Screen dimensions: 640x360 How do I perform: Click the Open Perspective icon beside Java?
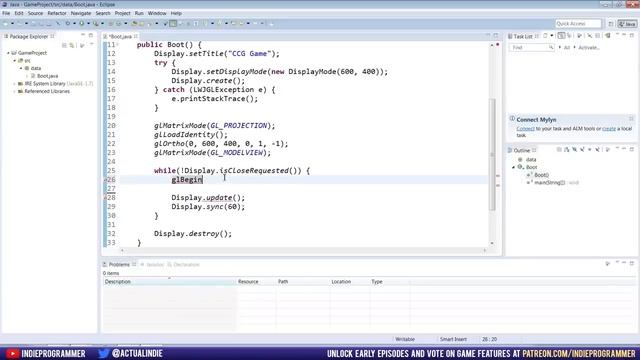pyautogui.click(x=611, y=24)
